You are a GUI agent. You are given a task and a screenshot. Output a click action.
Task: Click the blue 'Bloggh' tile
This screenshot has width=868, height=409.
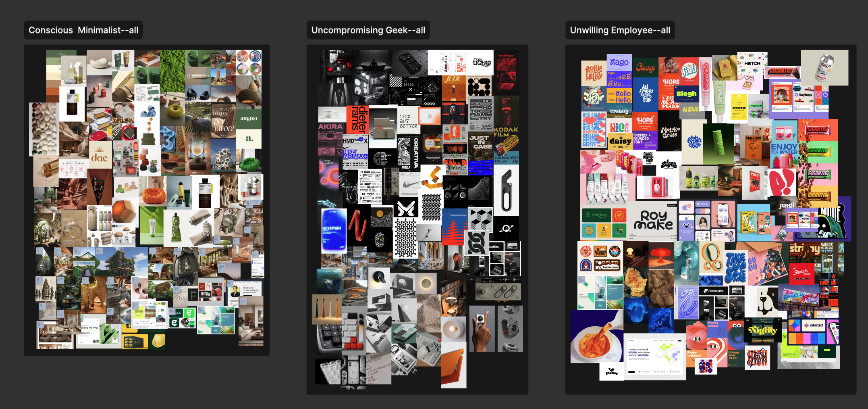pos(686,94)
